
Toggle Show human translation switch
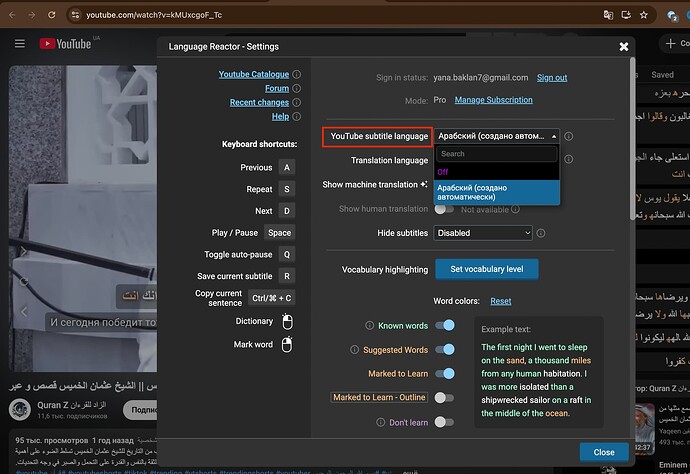444,209
